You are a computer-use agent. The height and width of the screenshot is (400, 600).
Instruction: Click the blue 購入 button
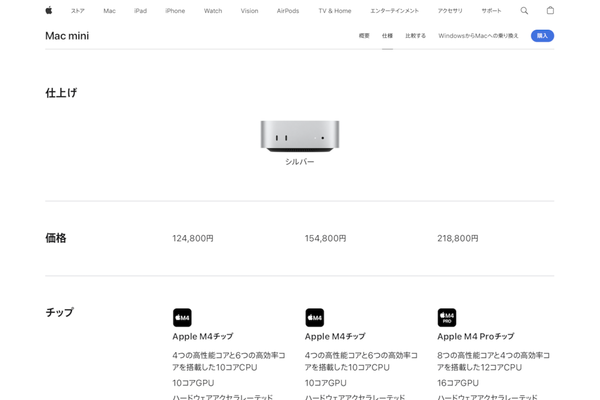[x=542, y=36]
